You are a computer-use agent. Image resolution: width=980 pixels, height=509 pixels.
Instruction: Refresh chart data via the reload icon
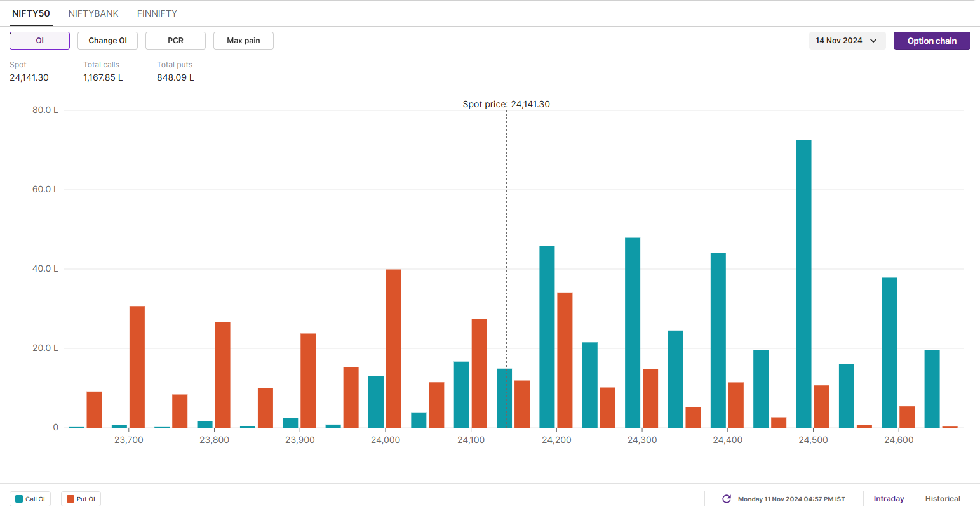(727, 499)
